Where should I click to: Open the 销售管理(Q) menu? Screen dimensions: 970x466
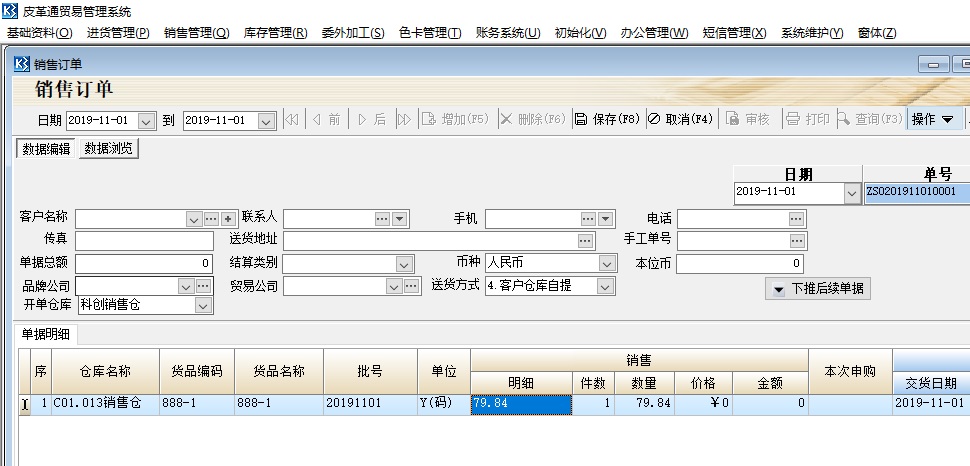(x=197, y=33)
